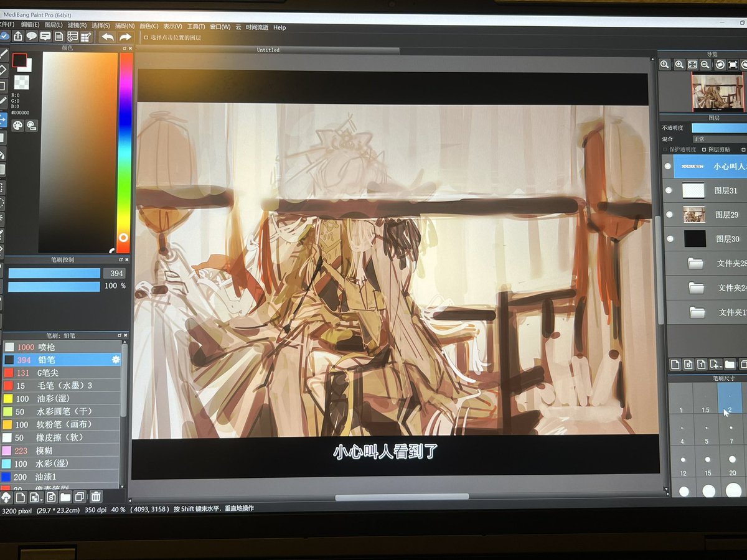Screen dimensions: 747x560
Task: Click the rotate canvas icon in navigator
Action: (720, 64)
